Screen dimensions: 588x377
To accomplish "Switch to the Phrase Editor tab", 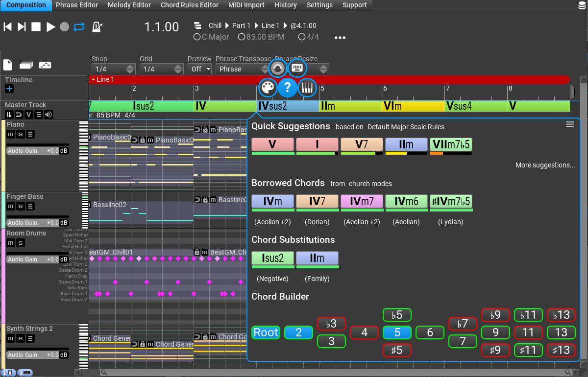I will pos(76,5).
